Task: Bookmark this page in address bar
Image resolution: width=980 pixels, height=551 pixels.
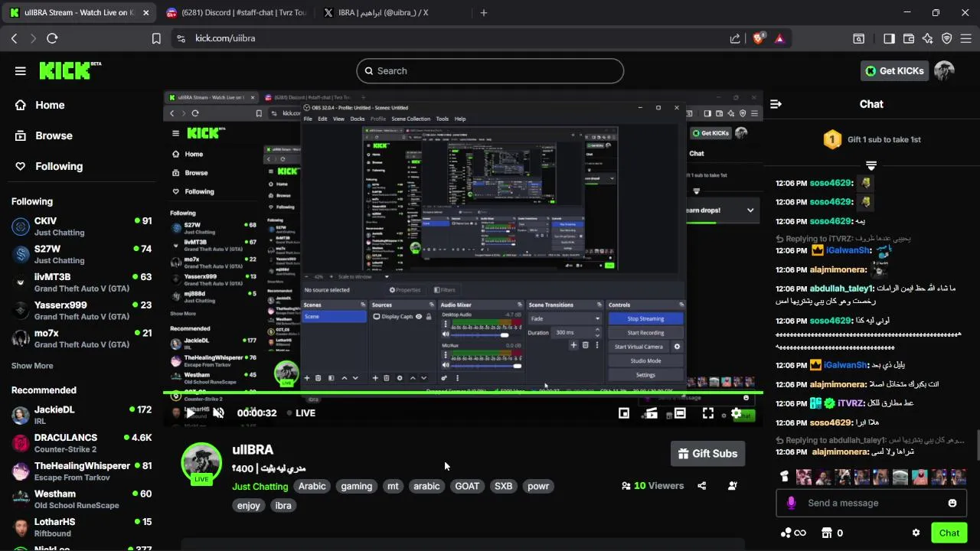Action: [x=156, y=38]
